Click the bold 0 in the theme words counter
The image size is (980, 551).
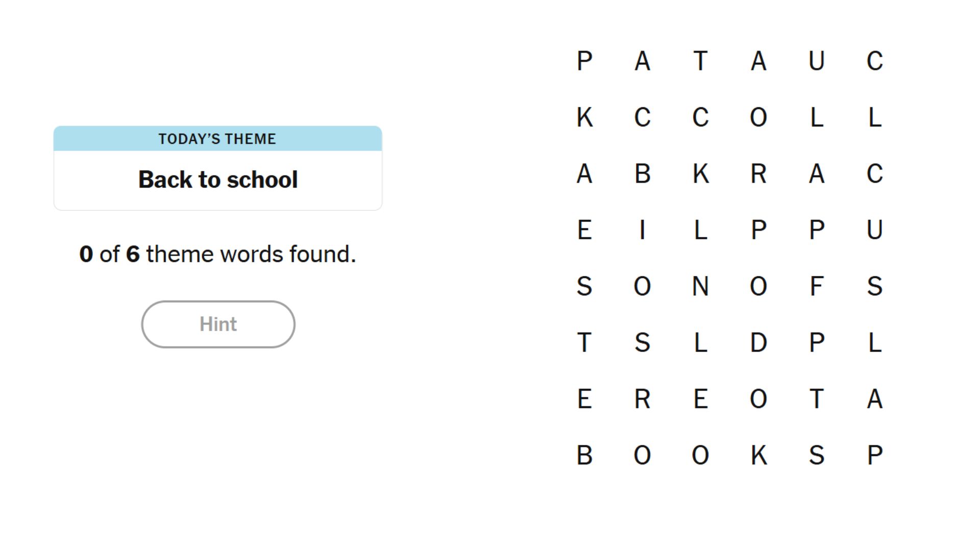[85, 254]
